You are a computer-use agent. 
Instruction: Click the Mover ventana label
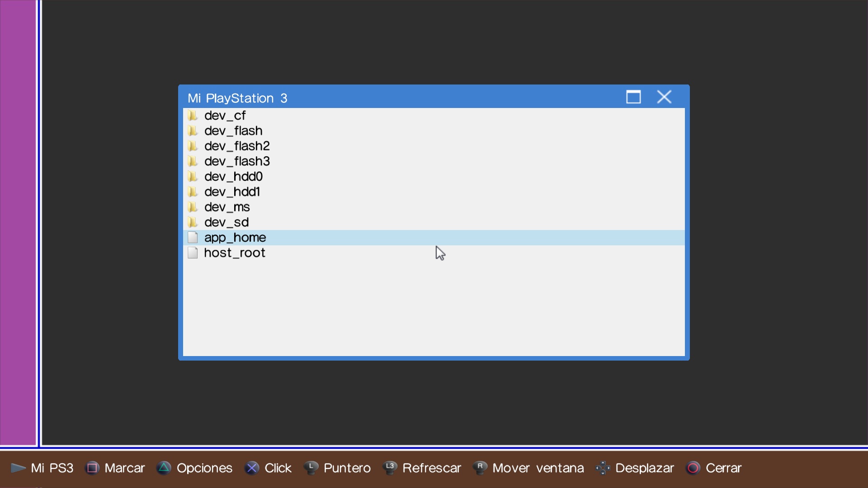[538, 468]
